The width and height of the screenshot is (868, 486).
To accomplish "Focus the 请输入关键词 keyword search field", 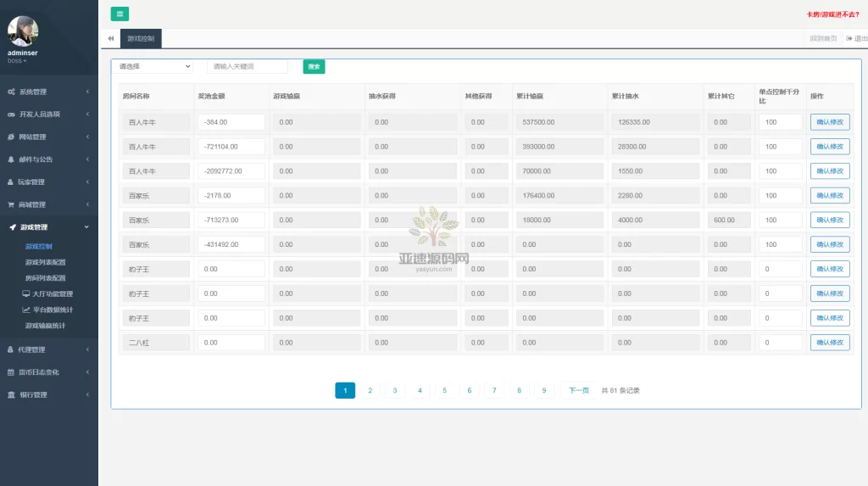I will [x=247, y=66].
